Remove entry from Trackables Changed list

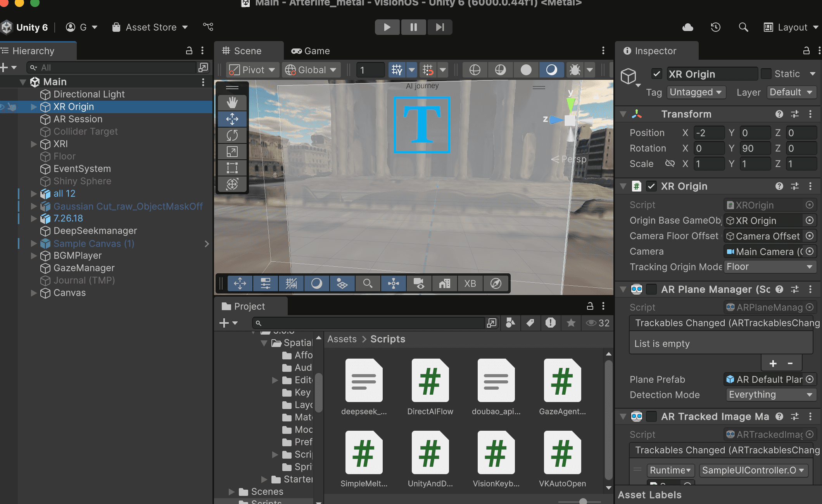click(790, 364)
